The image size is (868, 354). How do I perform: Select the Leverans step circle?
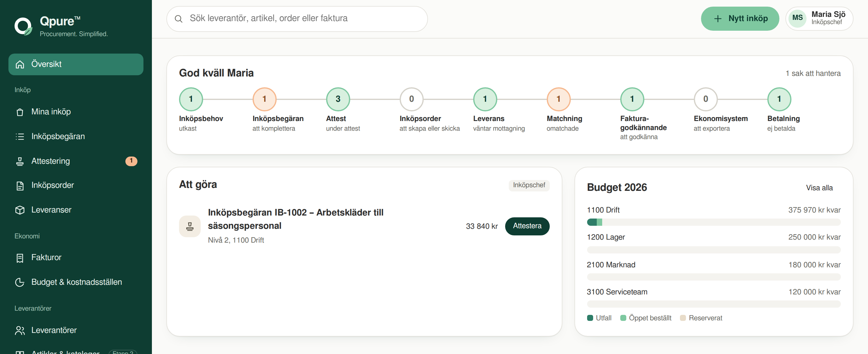point(485,99)
